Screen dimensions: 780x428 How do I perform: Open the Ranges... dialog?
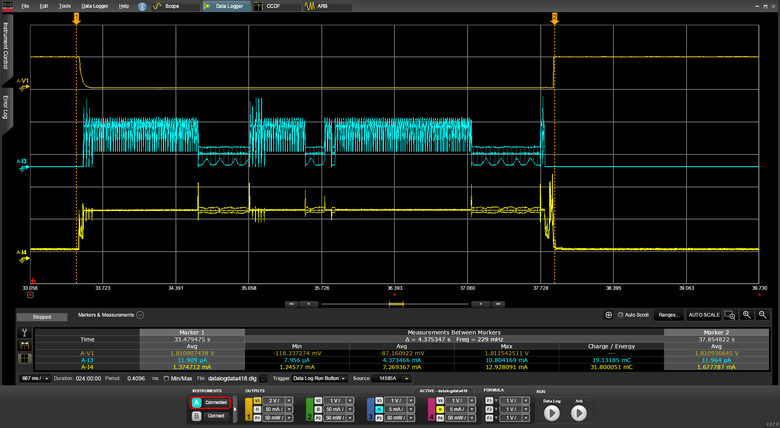coord(669,315)
